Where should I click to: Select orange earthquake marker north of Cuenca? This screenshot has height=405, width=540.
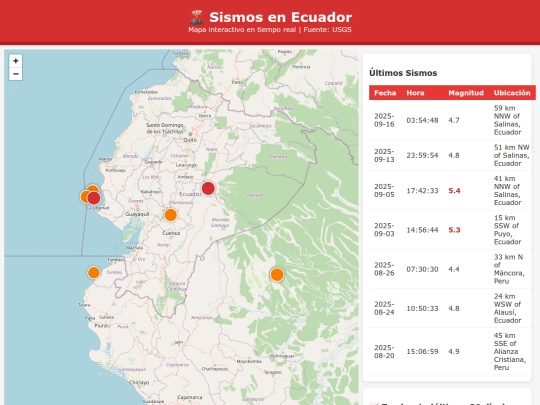pyautogui.click(x=170, y=215)
